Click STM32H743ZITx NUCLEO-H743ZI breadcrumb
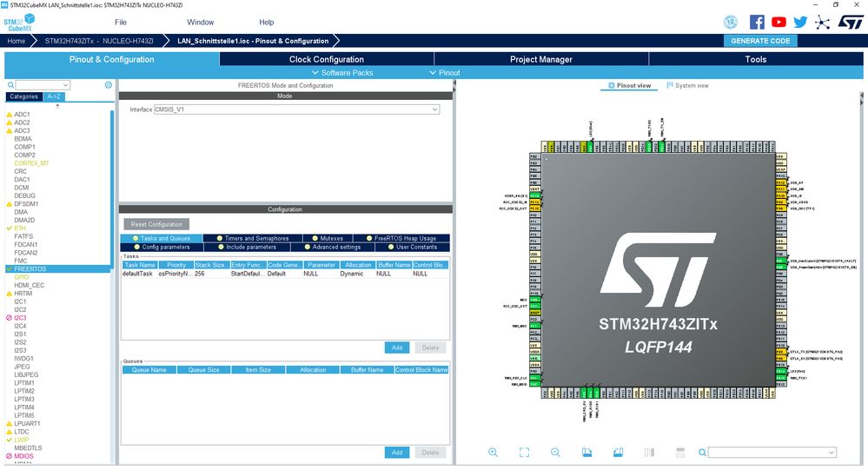The width and height of the screenshot is (868, 470). [x=99, y=41]
